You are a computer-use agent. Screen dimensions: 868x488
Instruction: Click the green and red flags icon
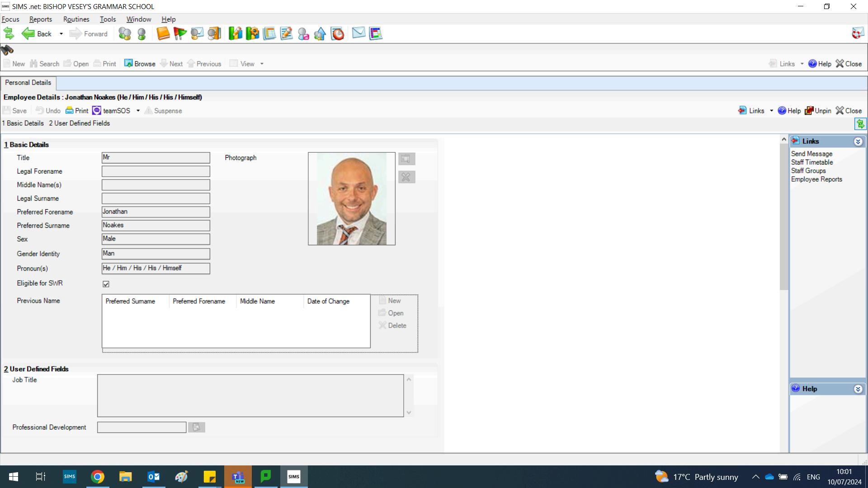[179, 33]
